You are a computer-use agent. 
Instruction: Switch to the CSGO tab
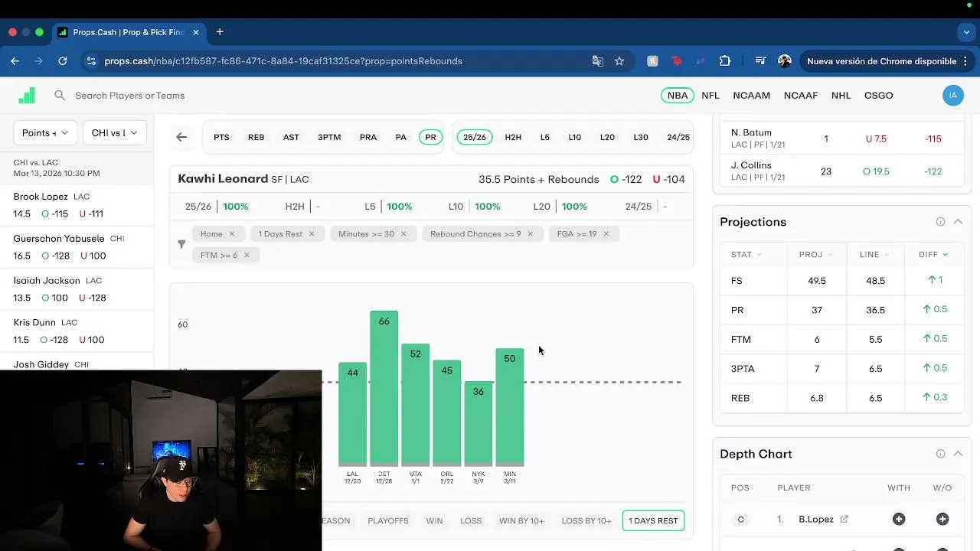878,96
